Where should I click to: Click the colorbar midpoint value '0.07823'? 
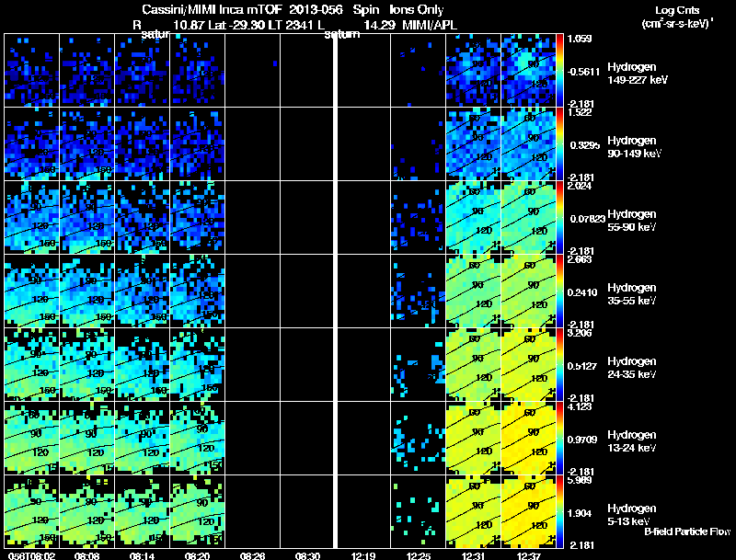pos(586,219)
